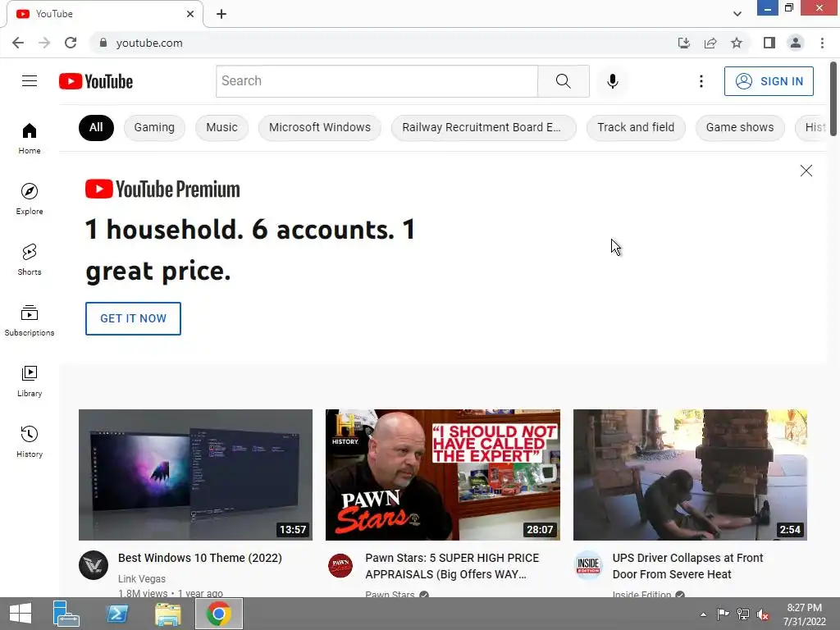Open the Windows Start button
This screenshot has width=840, height=630.
pyautogui.click(x=21, y=614)
